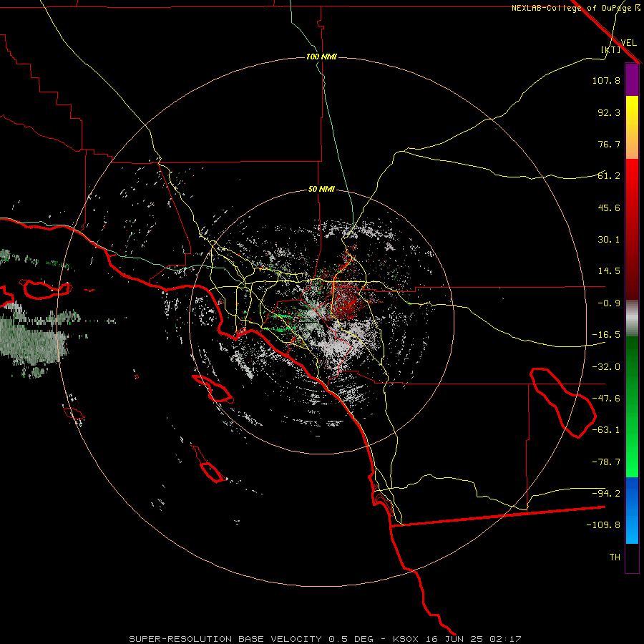Click the red inbound velocity cluster near radar center
This screenshot has width=644, height=644.
pos(347,302)
